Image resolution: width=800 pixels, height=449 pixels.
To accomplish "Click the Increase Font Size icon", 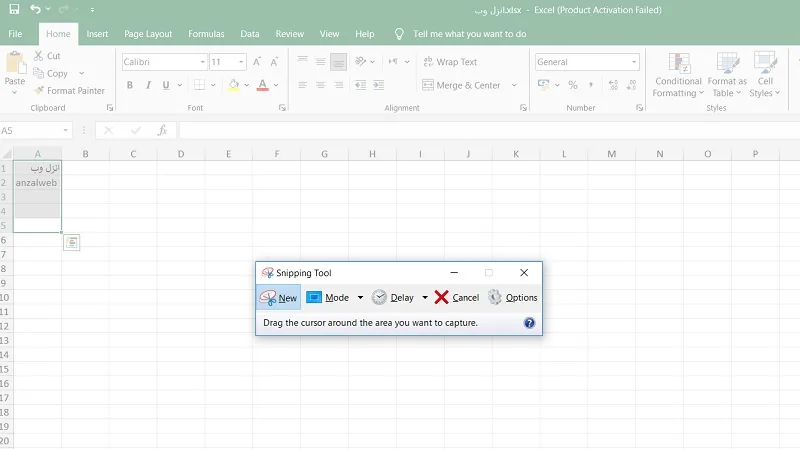I will coord(257,62).
